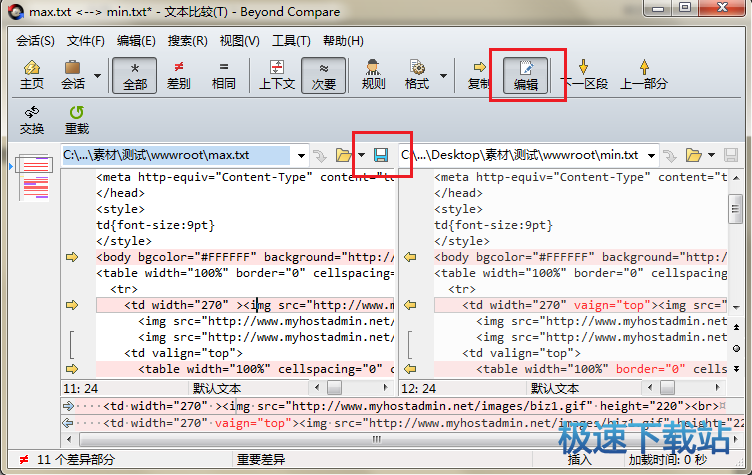Expand the 格式 dropdown arrow
The width and height of the screenshot is (752, 475).
click(444, 76)
